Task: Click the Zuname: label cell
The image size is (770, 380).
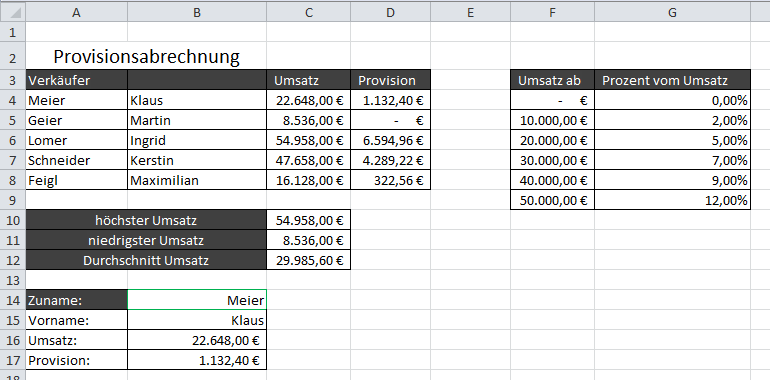Action: click(x=77, y=300)
